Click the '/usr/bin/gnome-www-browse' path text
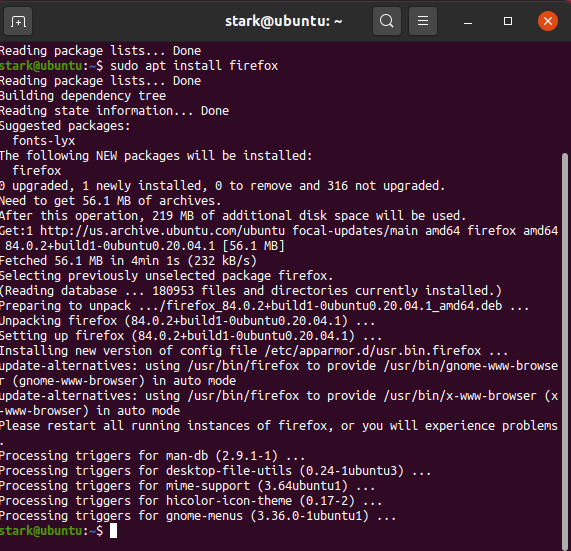This screenshot has height=551, width=571. pyautogui.click(x=470, y=366)
